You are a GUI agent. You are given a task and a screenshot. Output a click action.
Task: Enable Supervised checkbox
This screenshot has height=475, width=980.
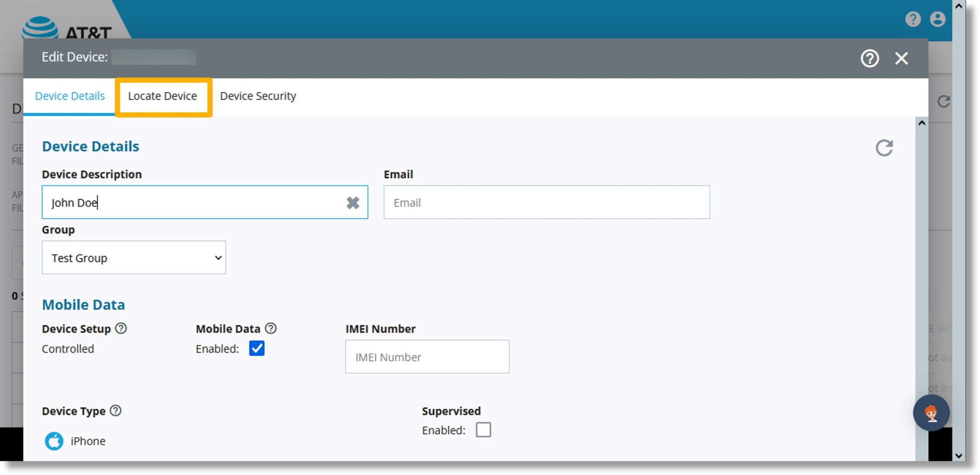pyautogui.click(x=484, y=429)
